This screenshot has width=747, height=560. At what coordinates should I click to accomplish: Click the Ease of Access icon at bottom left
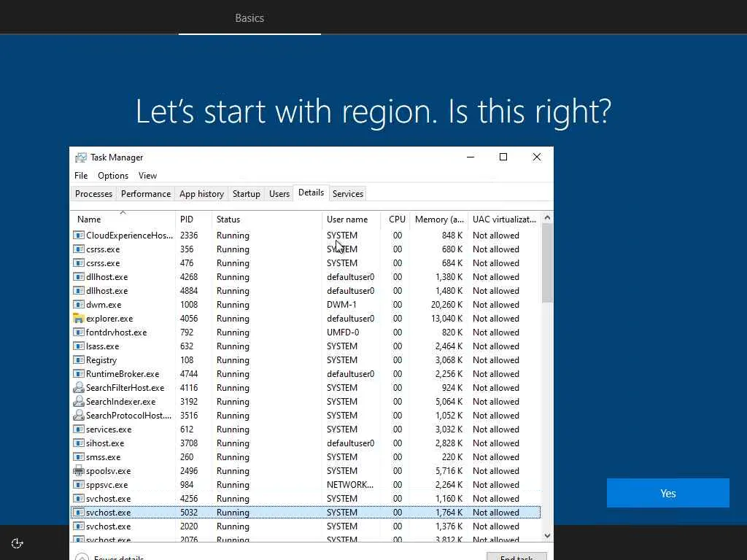tap(18, 543)
